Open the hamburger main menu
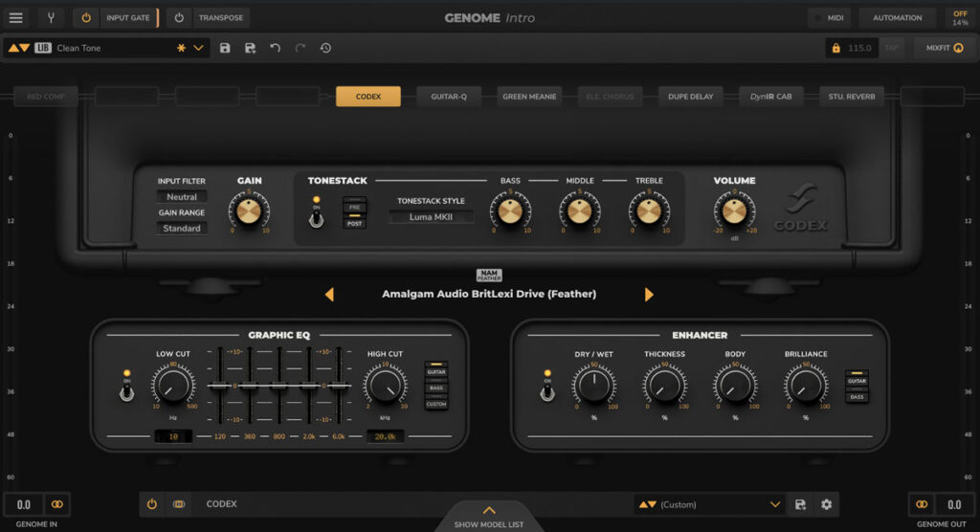Screen dimensions: 980x532 [x=15, y=17]
